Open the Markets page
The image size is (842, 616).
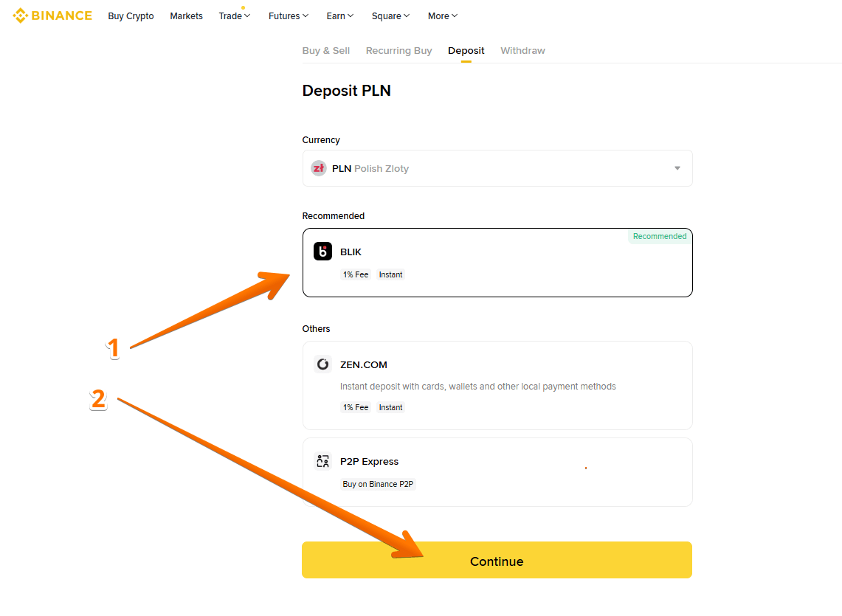186,16
